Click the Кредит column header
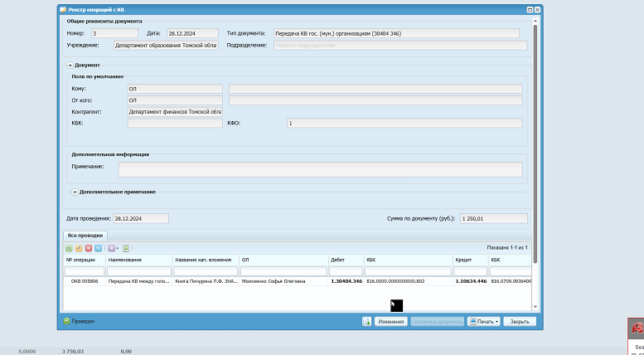This screenshot has height=355, width=644. click(x=471, y=260)
